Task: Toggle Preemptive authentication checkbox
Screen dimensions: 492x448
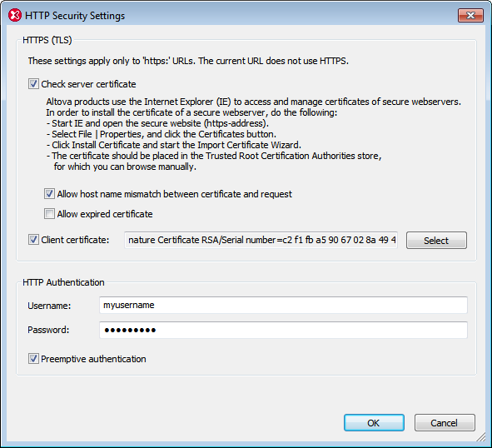Action: [x=33, y=359]
